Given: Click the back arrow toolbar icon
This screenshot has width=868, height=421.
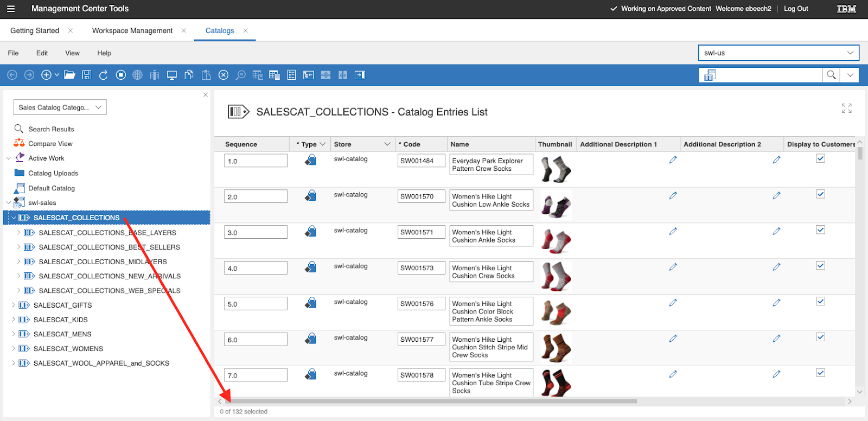Looking at the screenshot, I should 12,75.
